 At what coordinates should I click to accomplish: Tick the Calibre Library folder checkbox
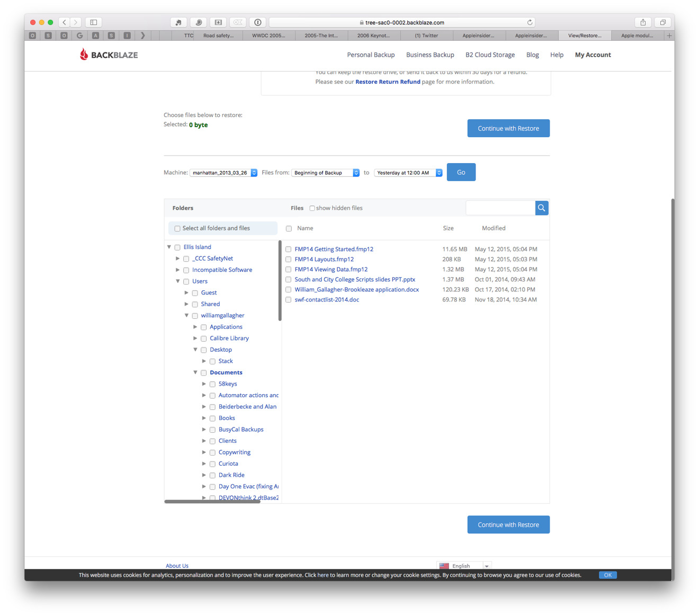click(203, 338)
